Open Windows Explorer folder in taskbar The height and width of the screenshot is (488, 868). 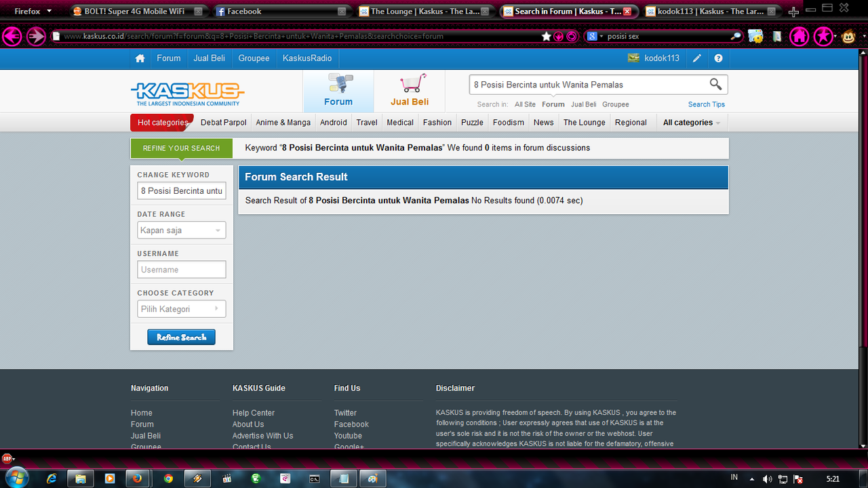point(81,479)
